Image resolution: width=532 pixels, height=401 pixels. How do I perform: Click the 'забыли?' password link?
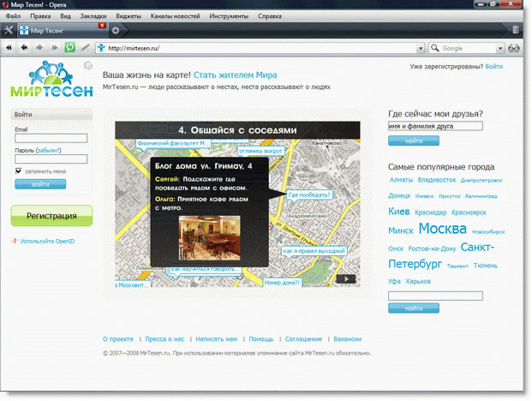[50, 149]
